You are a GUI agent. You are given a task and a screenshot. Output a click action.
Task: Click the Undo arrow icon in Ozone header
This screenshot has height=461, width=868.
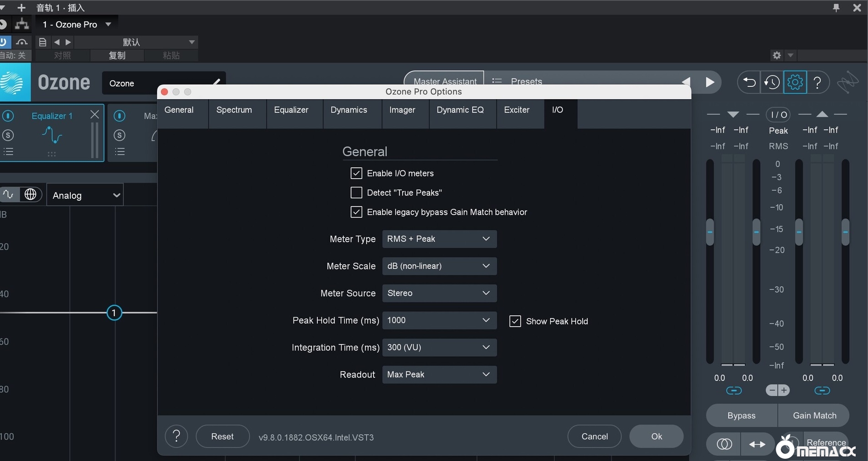click(x=749, y=82)
